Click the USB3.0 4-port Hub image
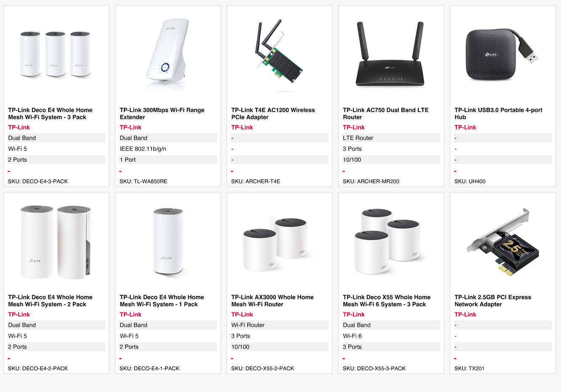561x392 pixels. [502, 54]
